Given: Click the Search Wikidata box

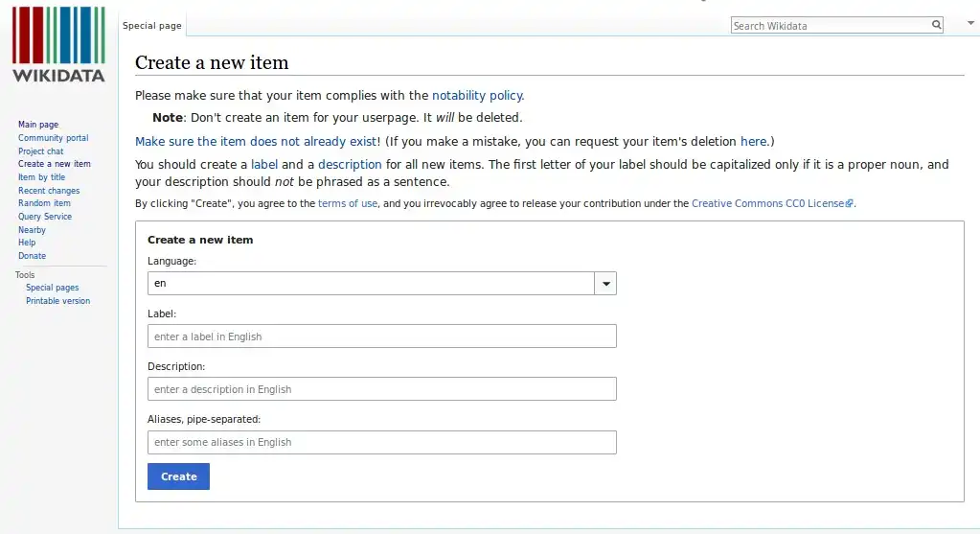Looking at the screenshot, I should tap(831, 26).
